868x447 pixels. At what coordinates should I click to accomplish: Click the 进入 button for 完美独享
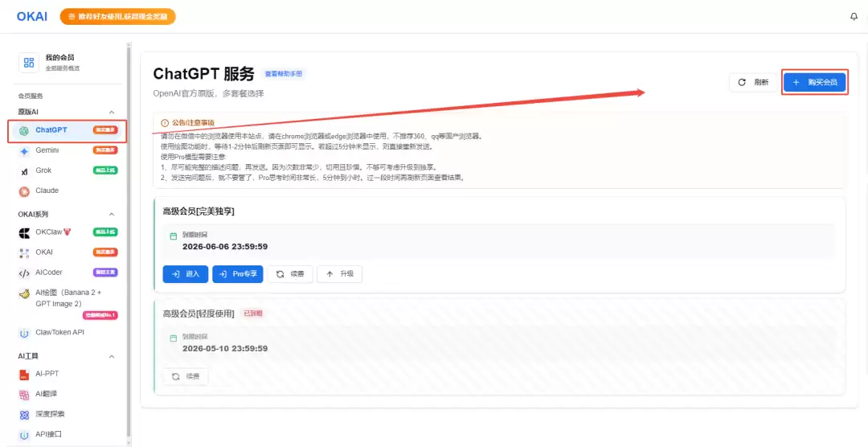click(186, 274)
